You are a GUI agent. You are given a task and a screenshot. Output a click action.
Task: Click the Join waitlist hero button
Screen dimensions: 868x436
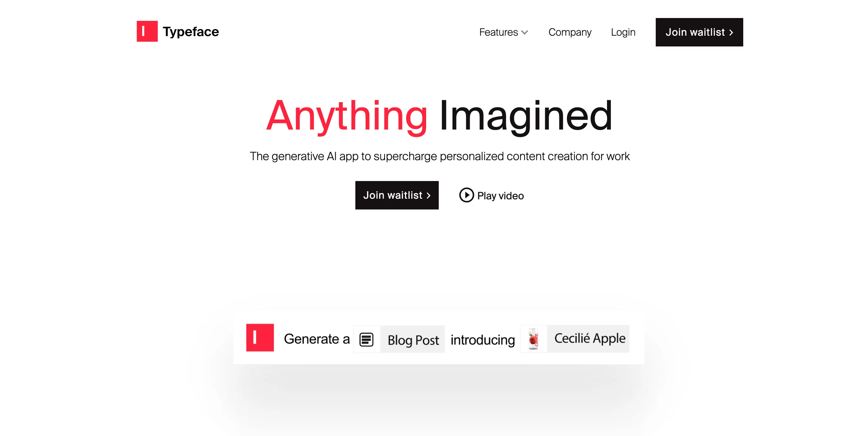396,195
